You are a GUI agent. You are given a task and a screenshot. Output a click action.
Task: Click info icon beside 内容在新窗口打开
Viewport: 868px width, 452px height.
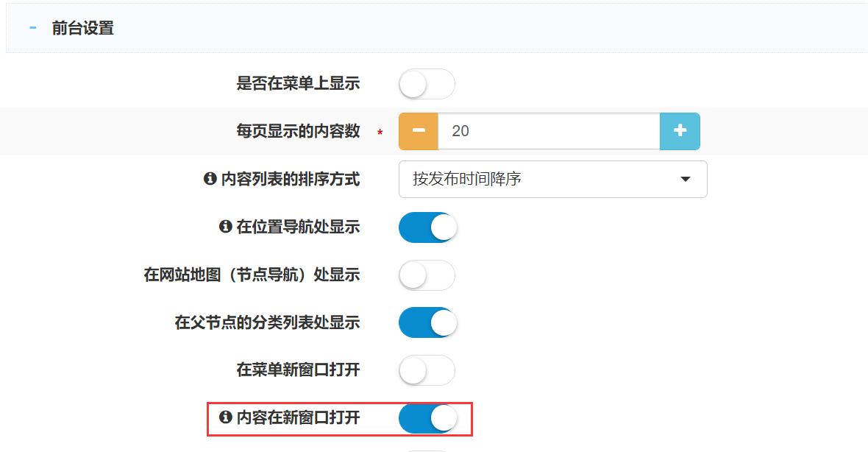tap(226, 417)
